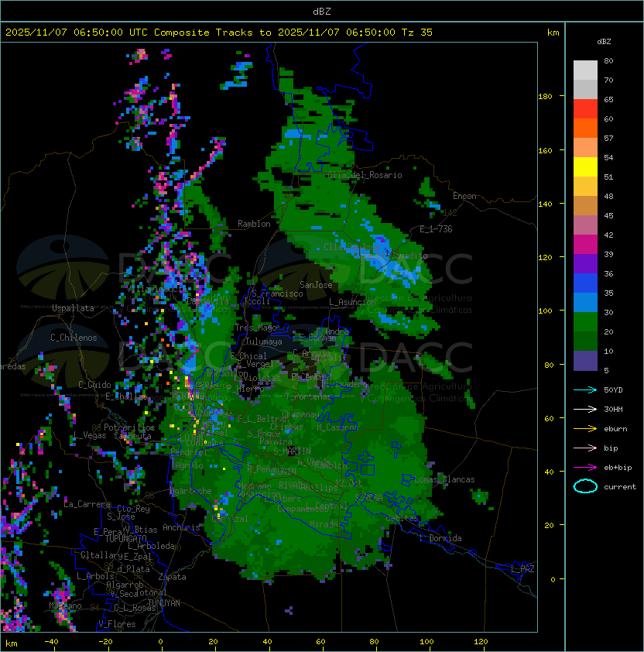Pick the orange swatch below 60 dBZ
Viewport: 644px width, 652px height.
pyautogui.click(x=585, y=129)
